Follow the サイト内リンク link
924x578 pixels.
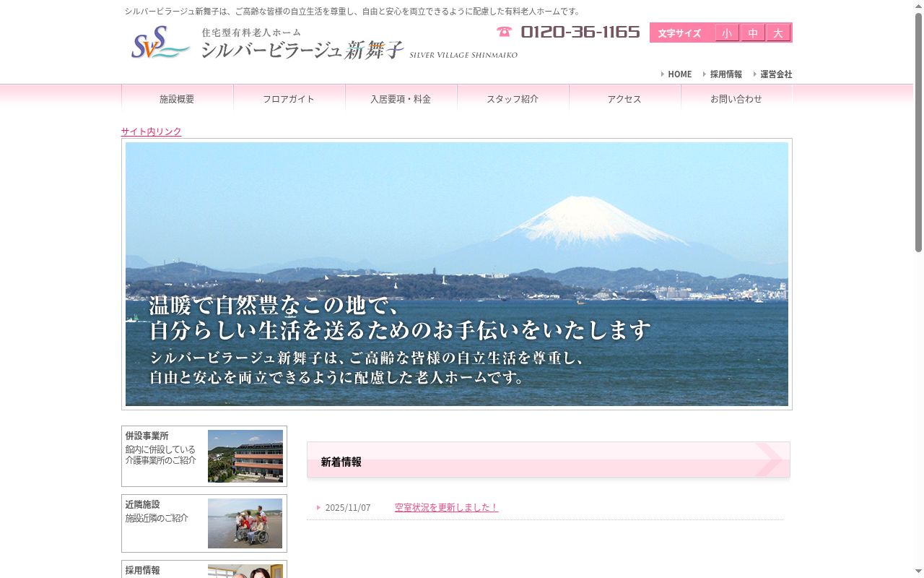pyautogui.click(x=151, y=131)
